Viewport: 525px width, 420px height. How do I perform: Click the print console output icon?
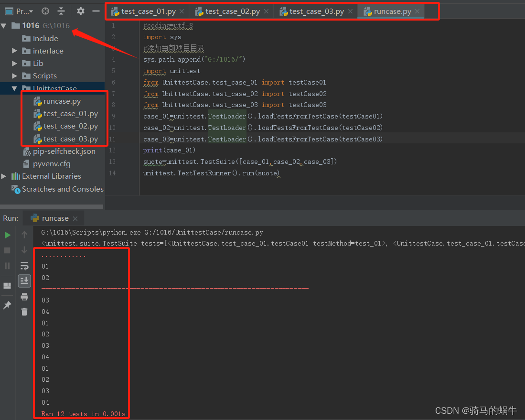pyautogui.click(x=24, y=296)
